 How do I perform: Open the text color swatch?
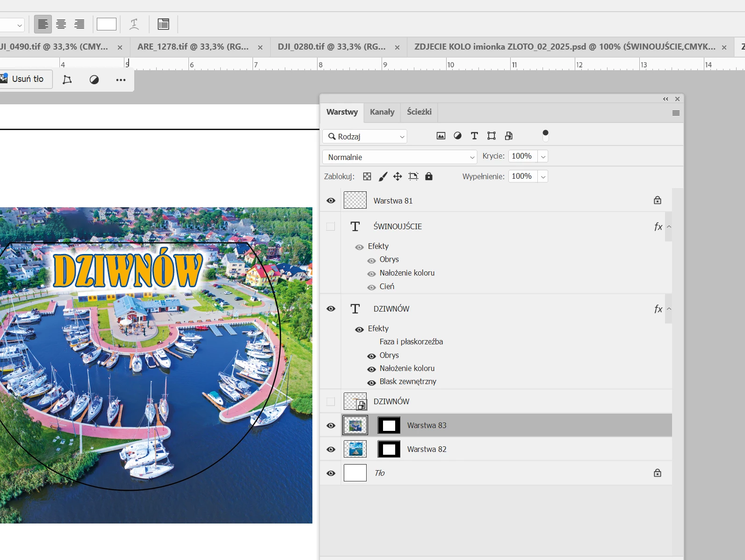pos(107,24)
